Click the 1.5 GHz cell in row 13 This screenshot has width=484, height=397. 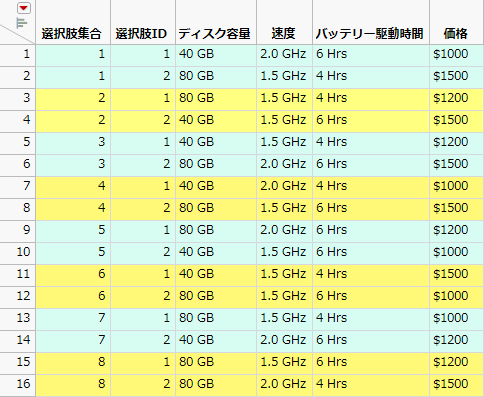coord(284,318)
